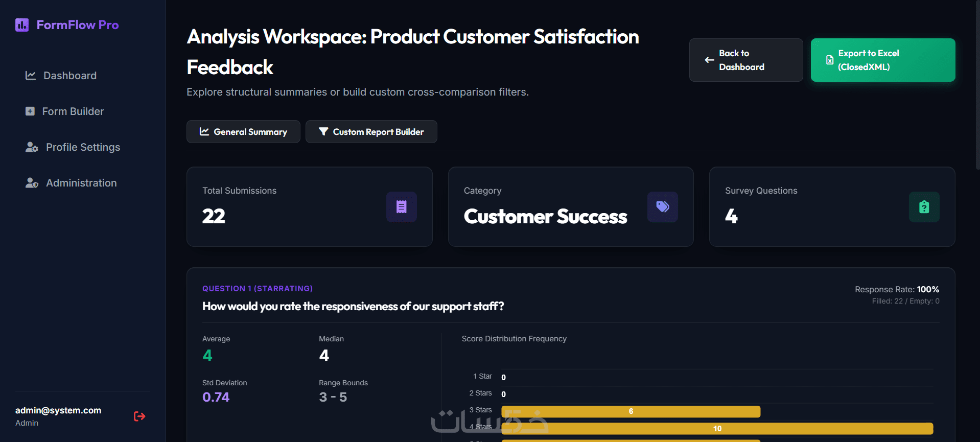Click the Admin role label
The image size is (980, 442).
pyautogui.click(x=27, y=423)
